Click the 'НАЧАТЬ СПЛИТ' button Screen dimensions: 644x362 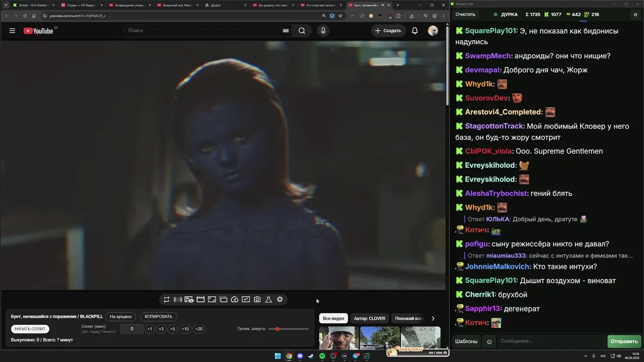(x=30, y=329)
